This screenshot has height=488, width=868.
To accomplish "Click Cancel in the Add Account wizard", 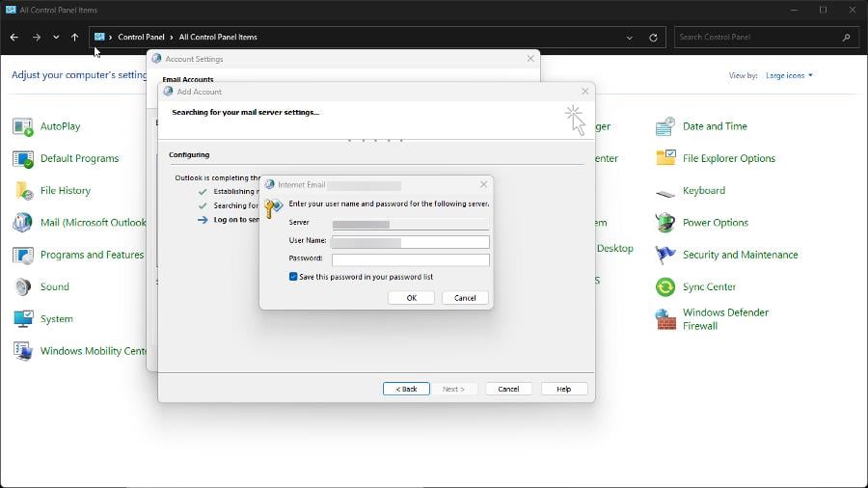I will click(508, 389).
